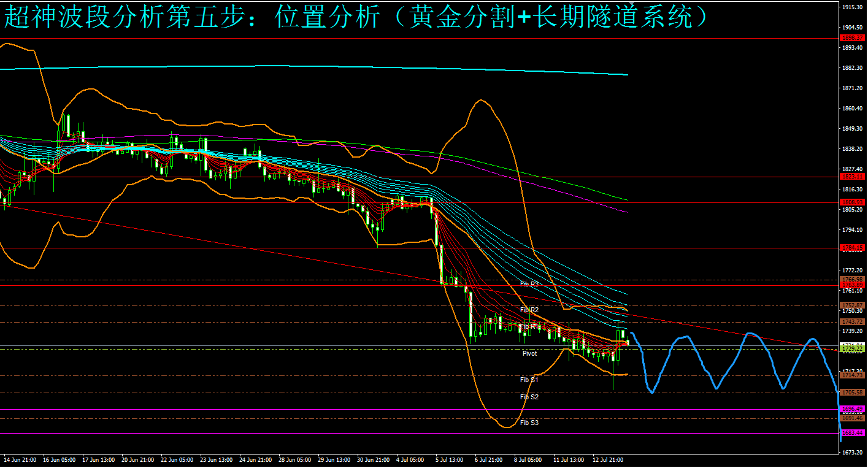Select the Pivot level label
The image size is (868, 468).
529,353
